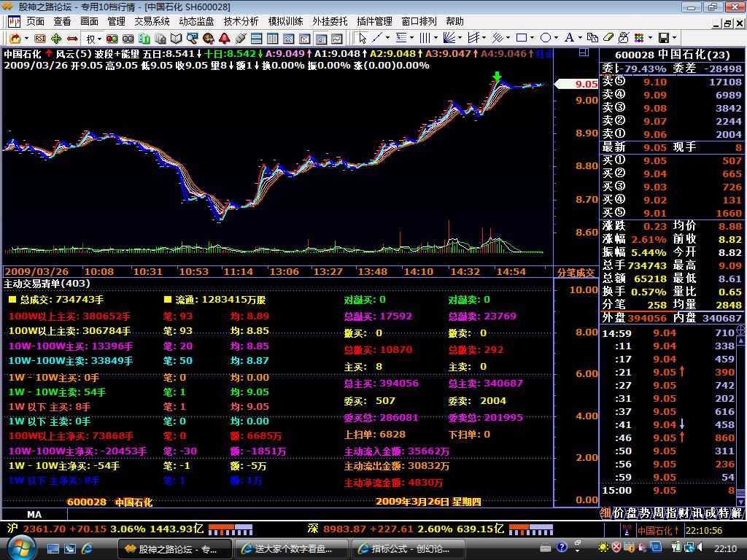The height and width of the screenshot is (560, 747).
Task: Open the 技术分析 menu
Action: pos(241,21)
